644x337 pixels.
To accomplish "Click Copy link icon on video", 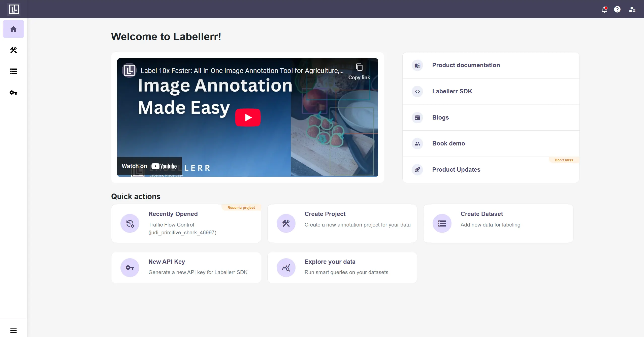I will pos(359,72).
